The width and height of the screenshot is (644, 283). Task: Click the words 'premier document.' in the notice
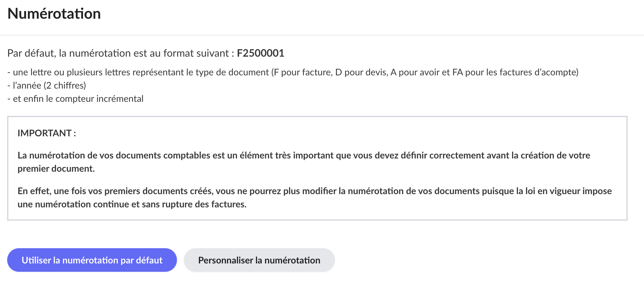(x=56, y=169)
